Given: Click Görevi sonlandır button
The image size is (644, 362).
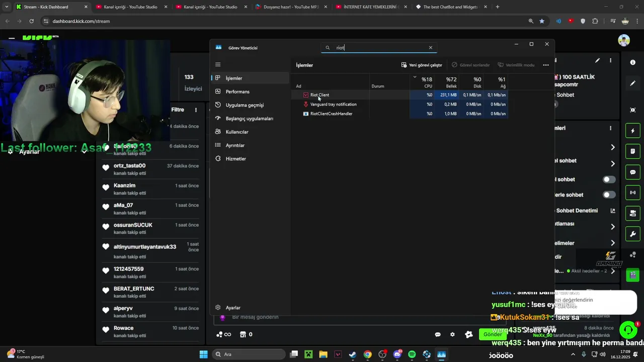Looking at the screenshot, I should point(471,65).
